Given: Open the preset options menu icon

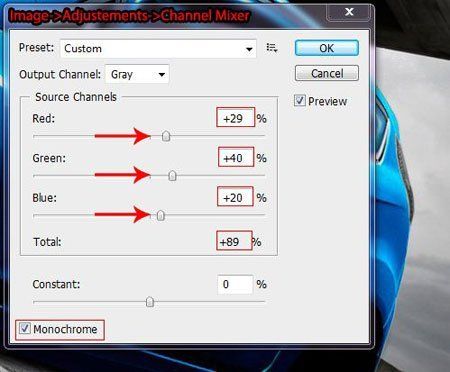Looking at the screenshot, I should 272,48.
